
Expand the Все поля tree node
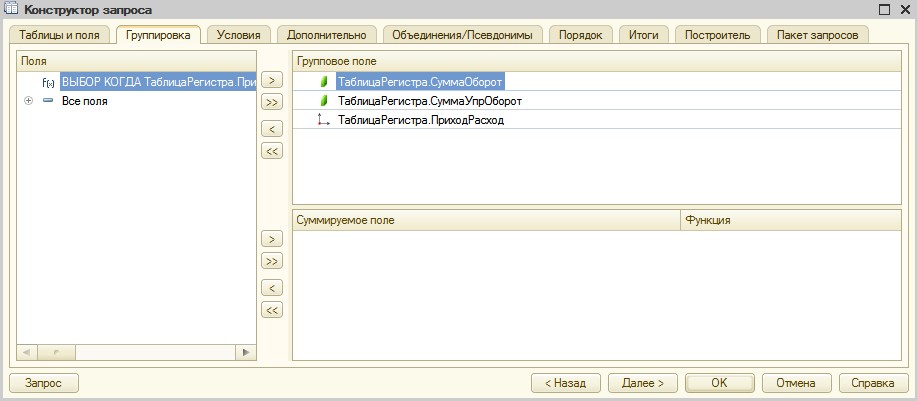click(28, 101)
